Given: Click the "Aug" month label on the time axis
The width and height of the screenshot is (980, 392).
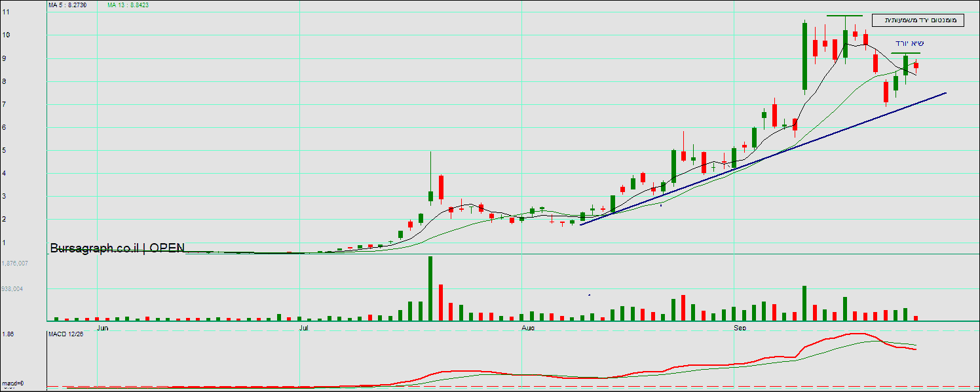Looking at the screenshot, I should pyautogui.click(x=527, y=326).
